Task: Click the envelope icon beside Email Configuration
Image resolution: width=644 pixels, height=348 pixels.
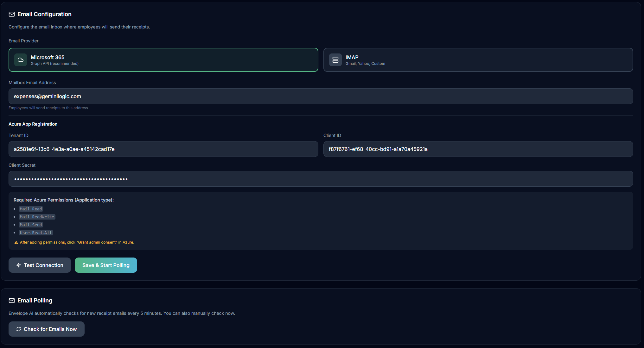Action: click(x=12, y=14)
